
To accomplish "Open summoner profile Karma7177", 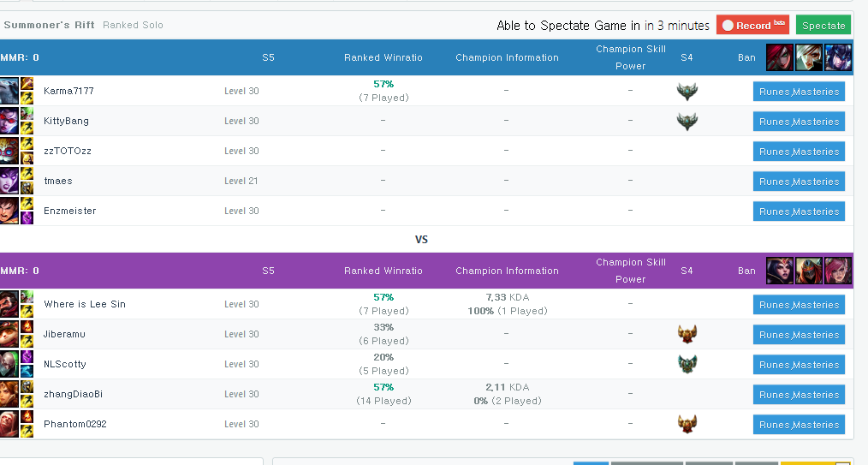I will point(68,91).
